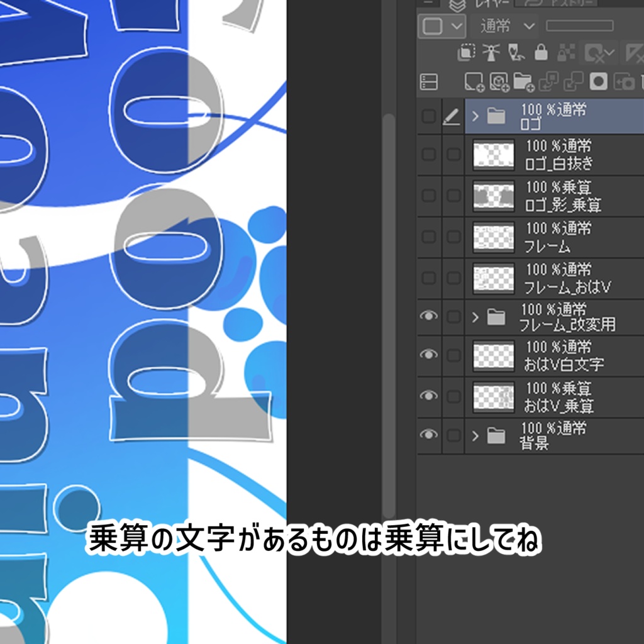Create a new layer folder

coord(523,81)
